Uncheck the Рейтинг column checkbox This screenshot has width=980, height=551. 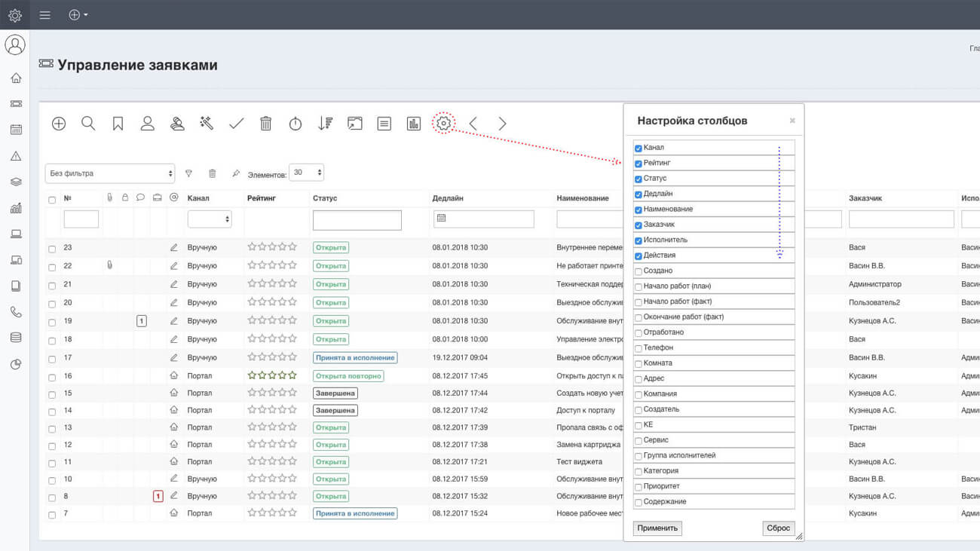pos(639,164)
